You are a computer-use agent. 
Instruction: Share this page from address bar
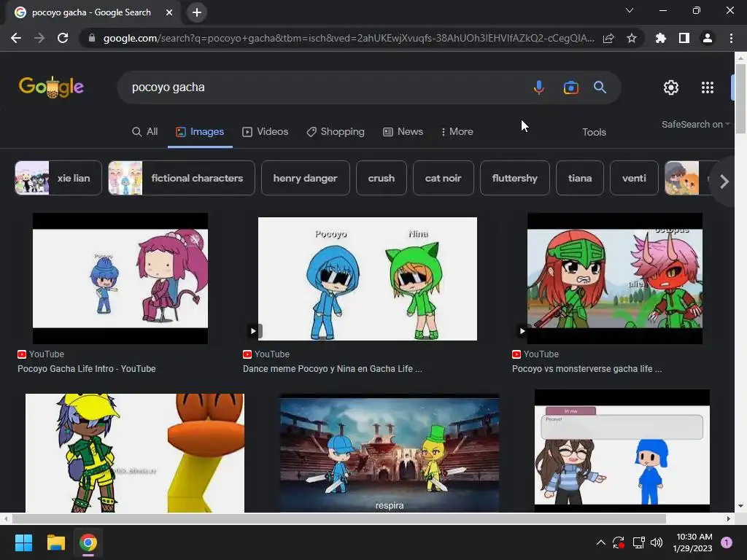pos(608,38)
